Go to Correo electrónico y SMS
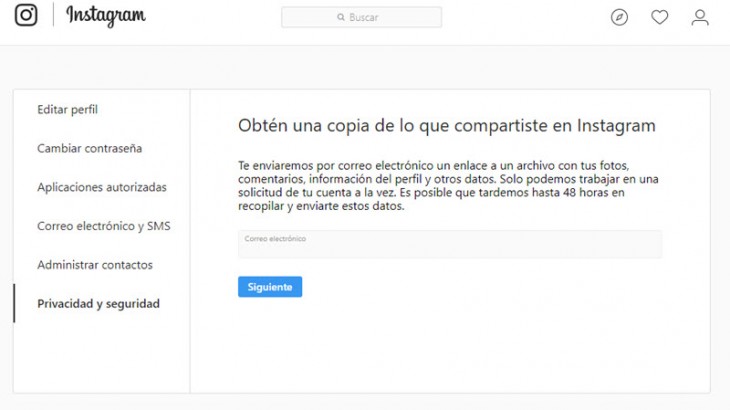 pos(104,226)
